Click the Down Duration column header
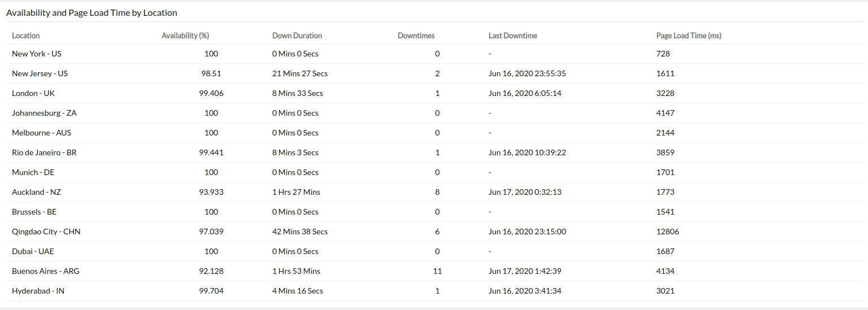 297,36
